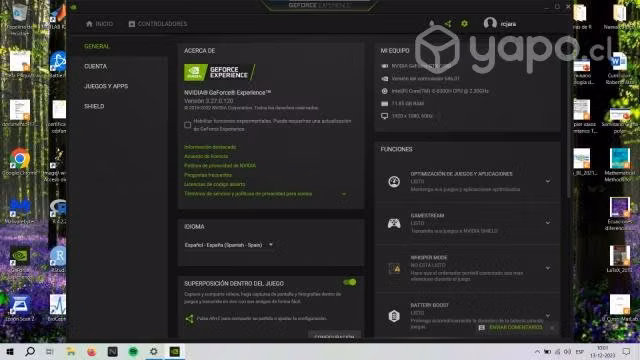
Task: Open Firefox from the taskbar
Action: pos(91,351)
